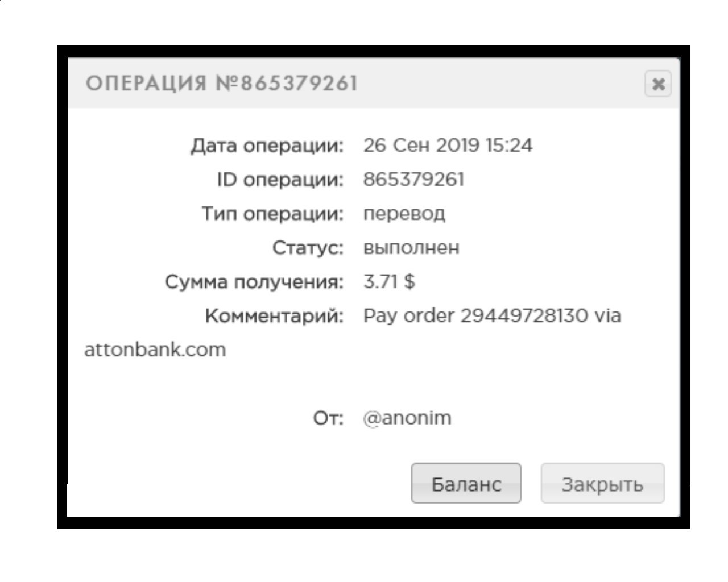Screen dimensions: 728x582
Task: Click the Дата операции label
Action: point(267,146)
